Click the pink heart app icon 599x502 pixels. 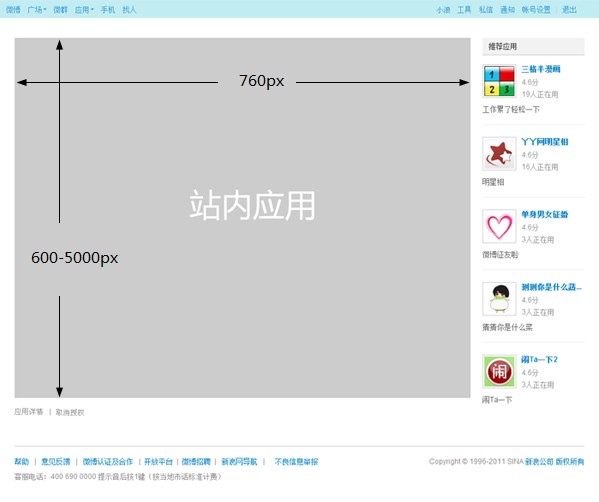pyautogui.click(x=499, y=226)
